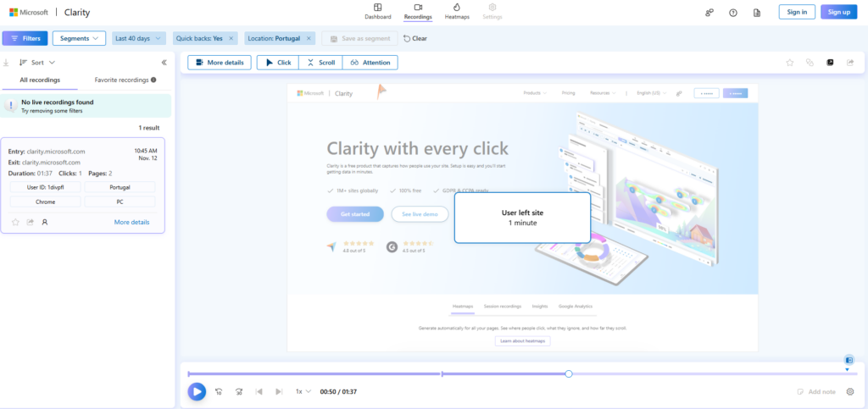
Task: Click the Sign up button
Action: point(838,12)
